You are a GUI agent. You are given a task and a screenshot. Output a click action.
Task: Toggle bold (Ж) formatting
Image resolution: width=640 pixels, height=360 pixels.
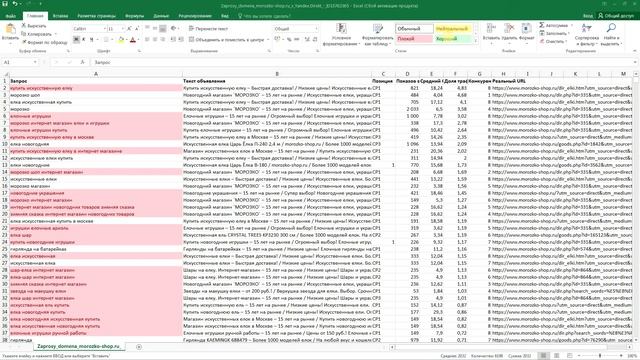[x=76, y=40]
